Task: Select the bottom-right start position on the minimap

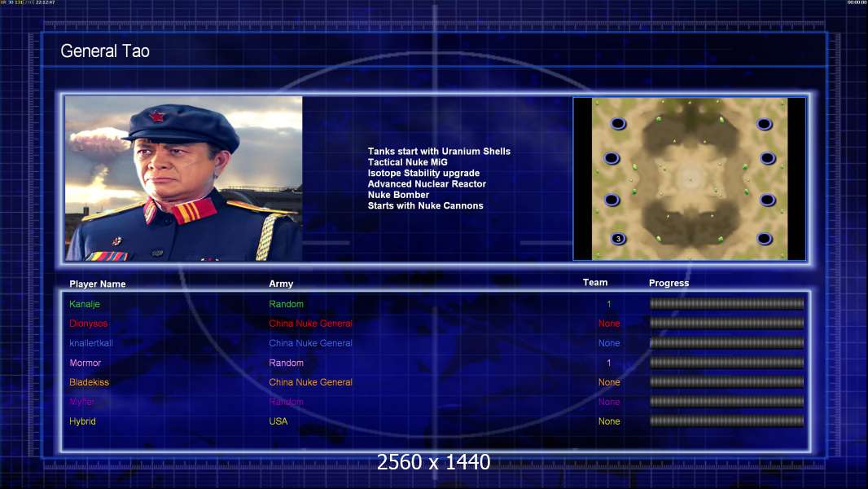Action: click(765, 239)
